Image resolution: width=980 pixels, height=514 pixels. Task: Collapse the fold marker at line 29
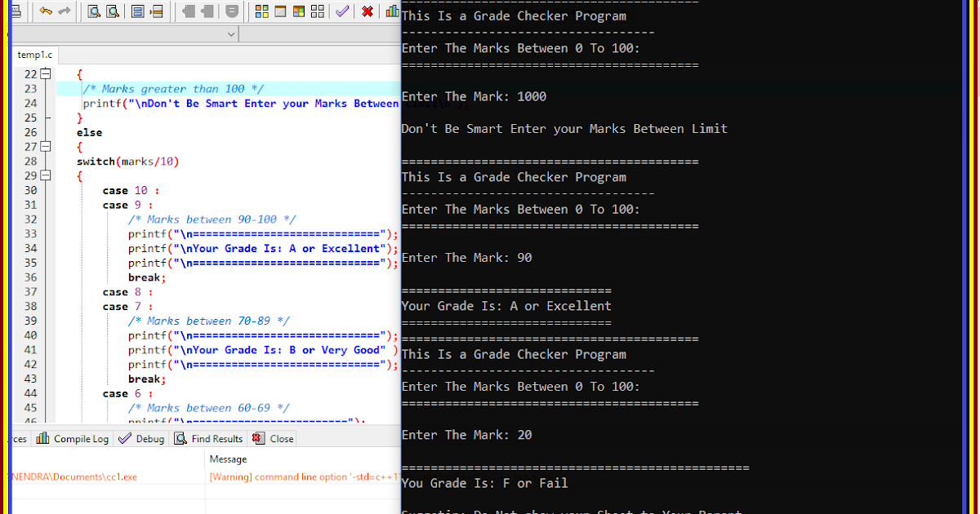(x=46, y=175)
